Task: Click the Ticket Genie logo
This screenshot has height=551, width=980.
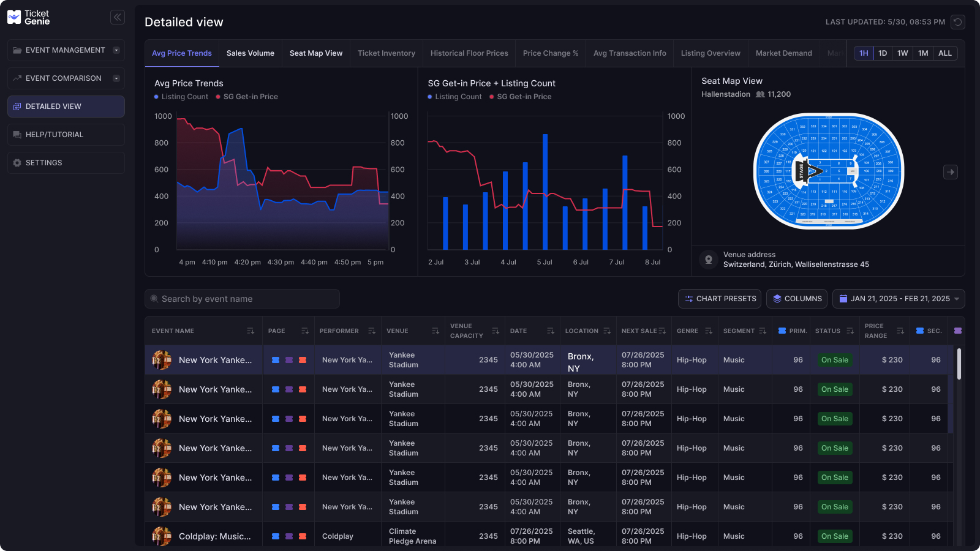Action: (x=28, y=17)
